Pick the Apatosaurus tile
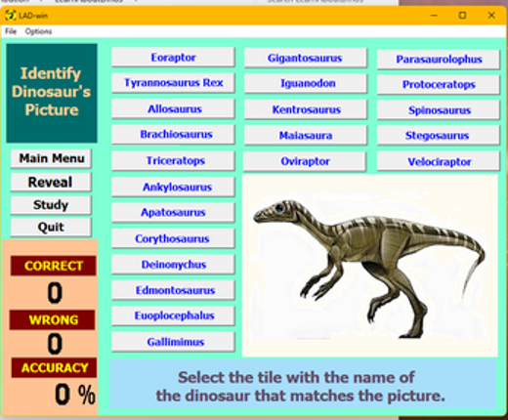Viewport: 508px width, 420px height. point(173,213)
